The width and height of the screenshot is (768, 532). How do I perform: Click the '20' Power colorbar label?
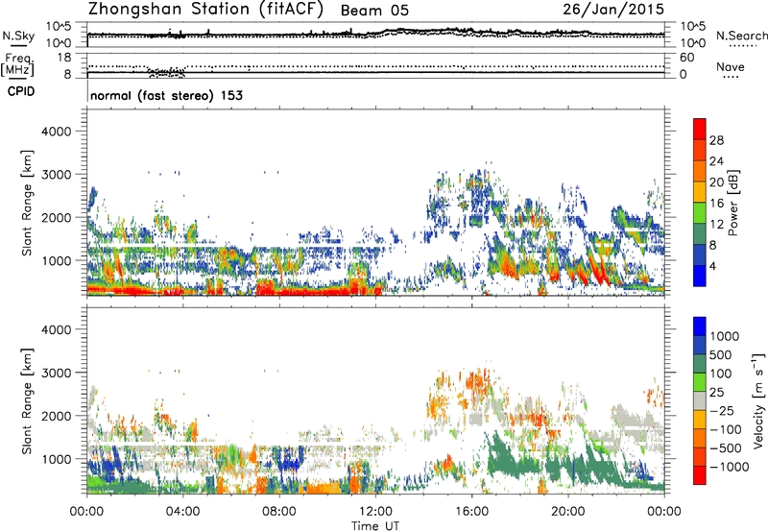tap(716, 182)
